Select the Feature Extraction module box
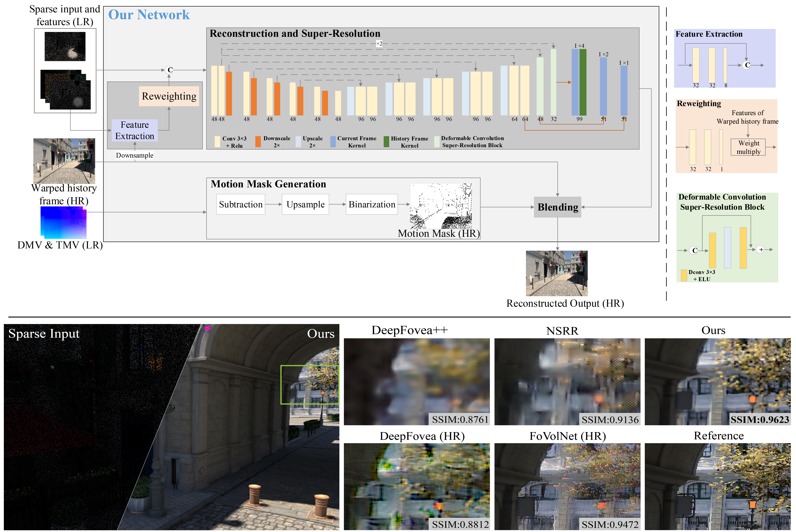796x532 pixels. click(134, 130)
